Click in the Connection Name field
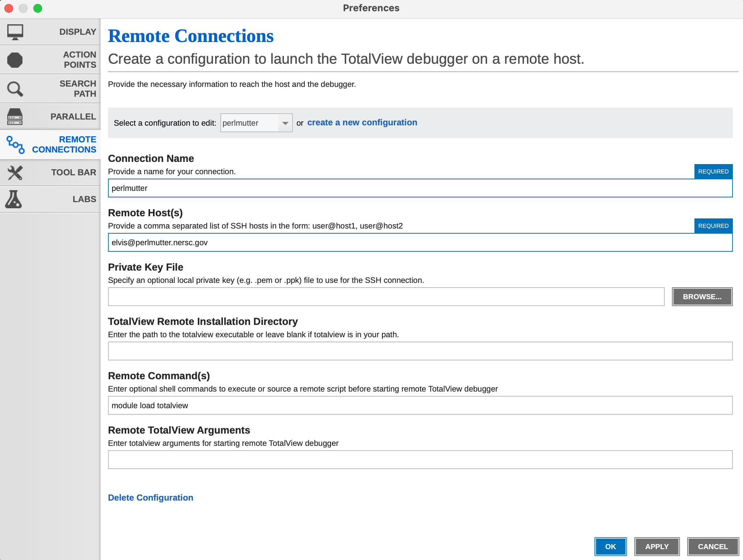Screen dimensions: 743x560 420,188
